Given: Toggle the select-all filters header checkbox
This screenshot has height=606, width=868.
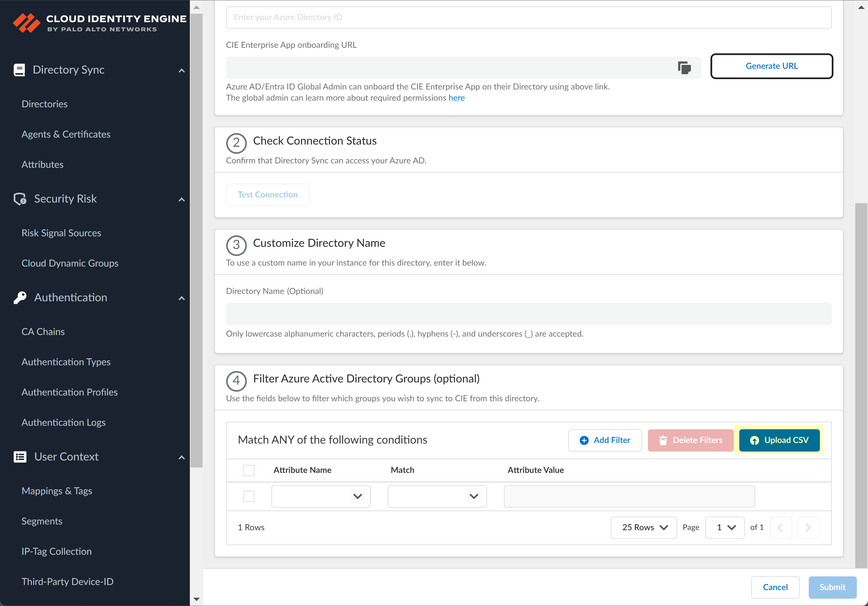Looking at the screenshot, I should [x=249, y=470].
